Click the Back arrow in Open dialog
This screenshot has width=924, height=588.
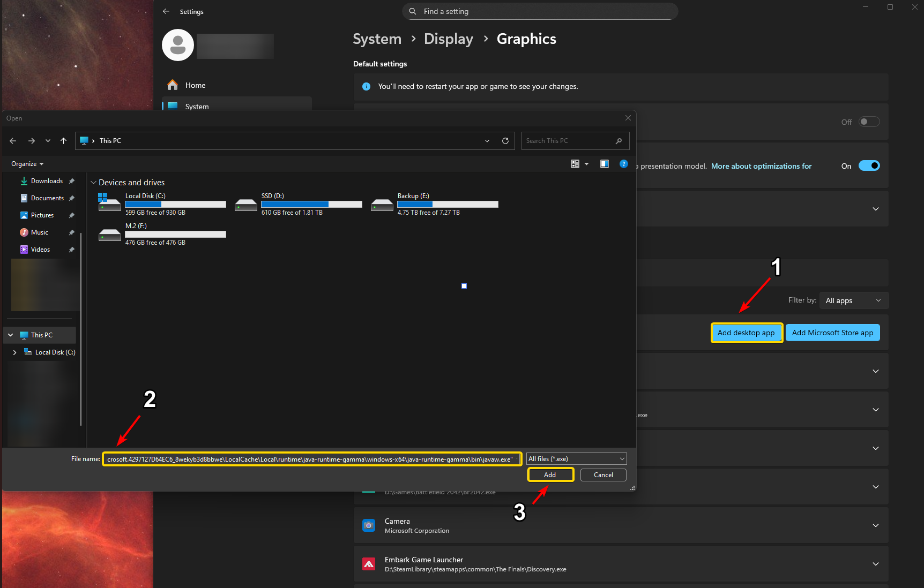pyautogui.click(x=13, y=141)
